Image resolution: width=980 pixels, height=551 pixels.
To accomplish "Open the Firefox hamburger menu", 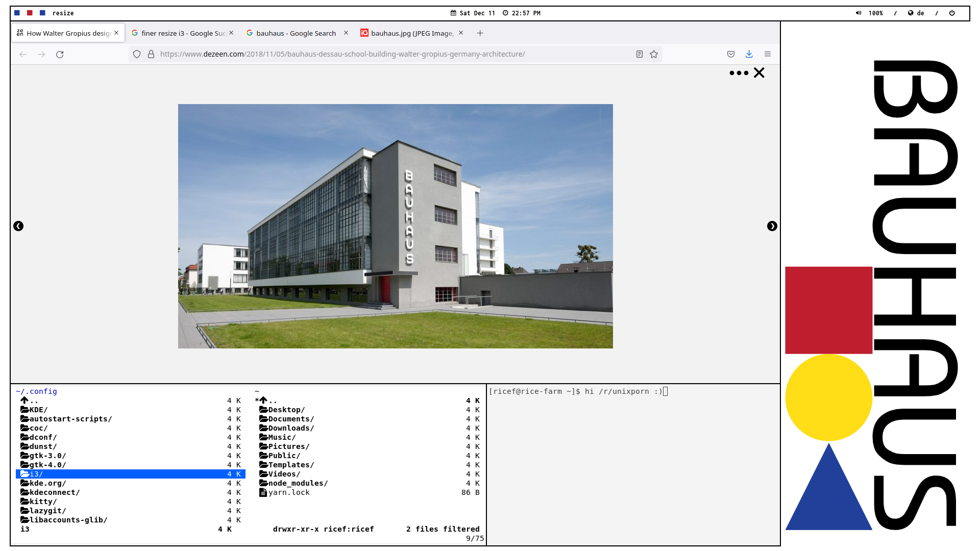I will [x=767, y=54].
